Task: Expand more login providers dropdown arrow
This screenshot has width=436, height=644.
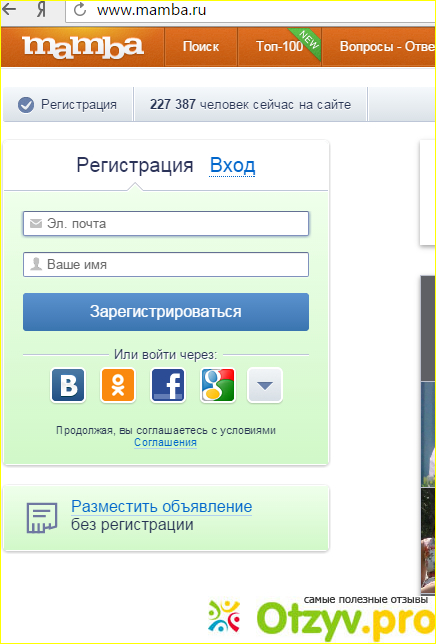Action: coord(265,385)
